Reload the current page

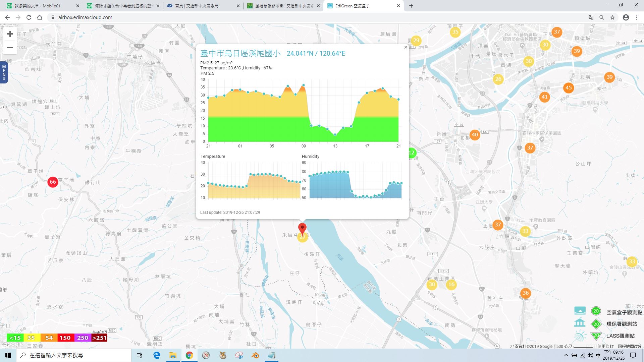(29, 17)
